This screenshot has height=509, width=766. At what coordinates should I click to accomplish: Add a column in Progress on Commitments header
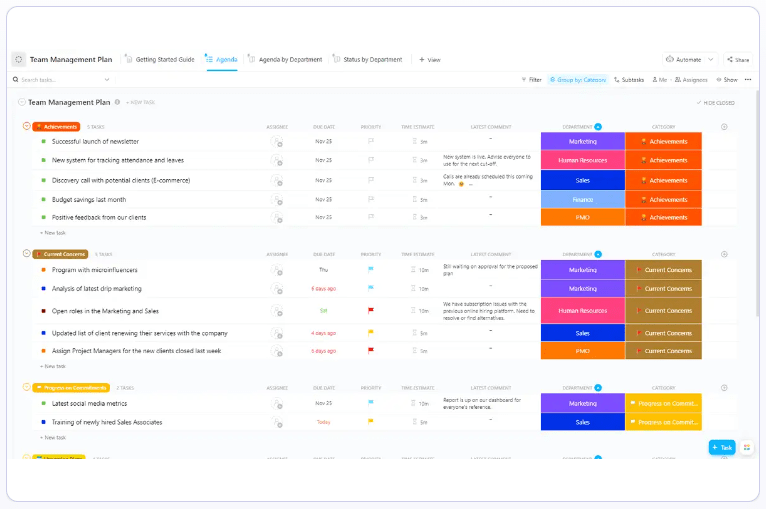tap(724, 387)
